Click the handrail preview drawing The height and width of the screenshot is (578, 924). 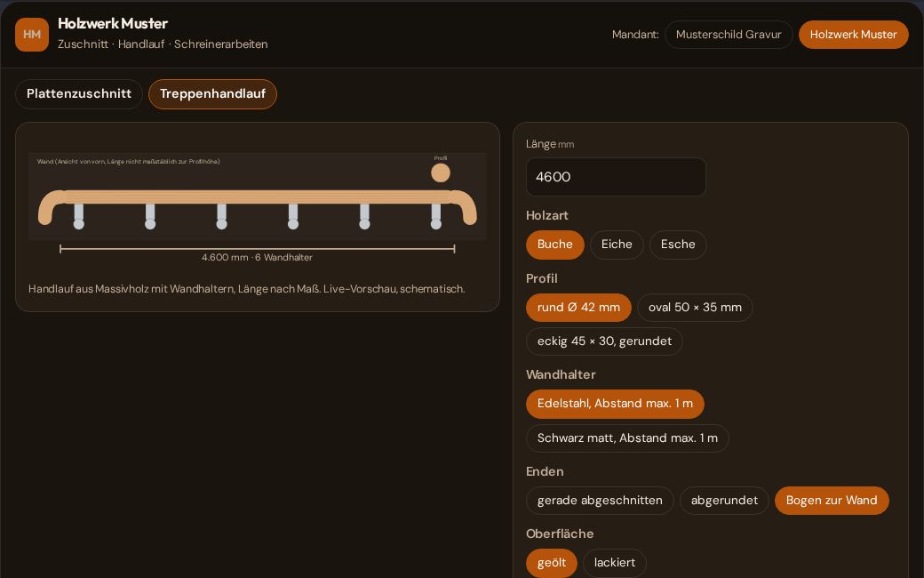coord(258,207)
